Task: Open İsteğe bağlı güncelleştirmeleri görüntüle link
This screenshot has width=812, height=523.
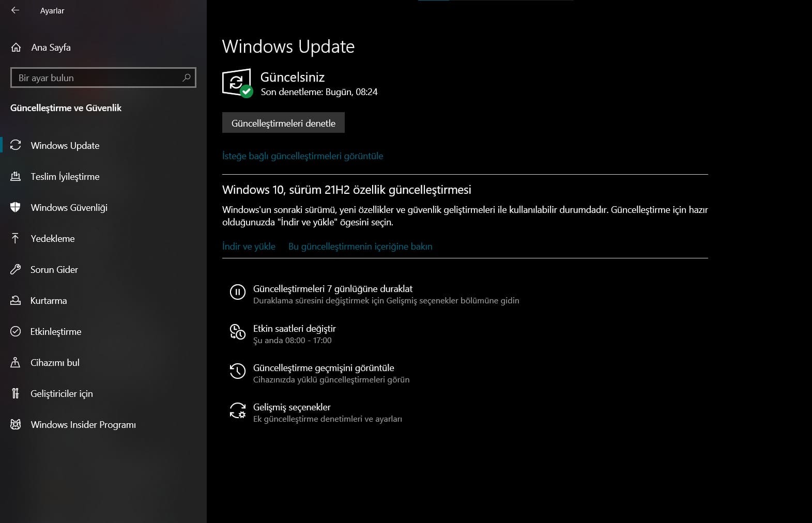Action: [x=303, y=156]
